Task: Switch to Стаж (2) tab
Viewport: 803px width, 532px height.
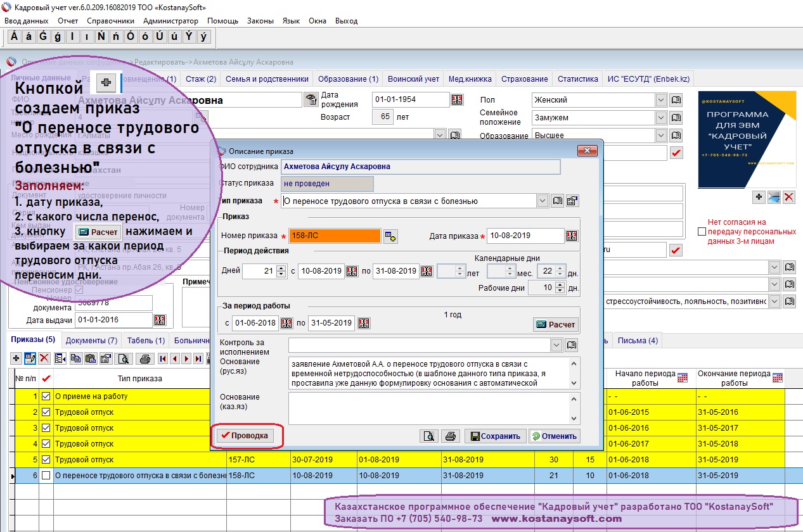Action: click(201, 79)
